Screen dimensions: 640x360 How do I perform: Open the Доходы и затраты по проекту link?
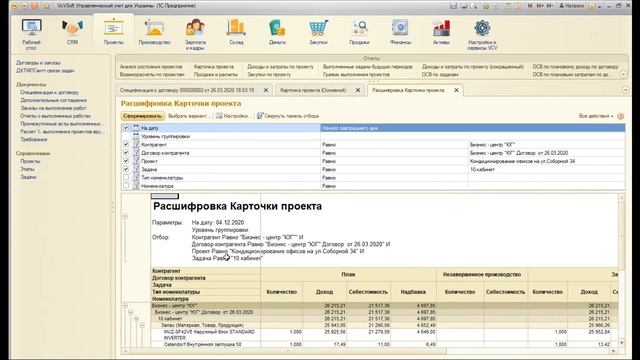280,67
